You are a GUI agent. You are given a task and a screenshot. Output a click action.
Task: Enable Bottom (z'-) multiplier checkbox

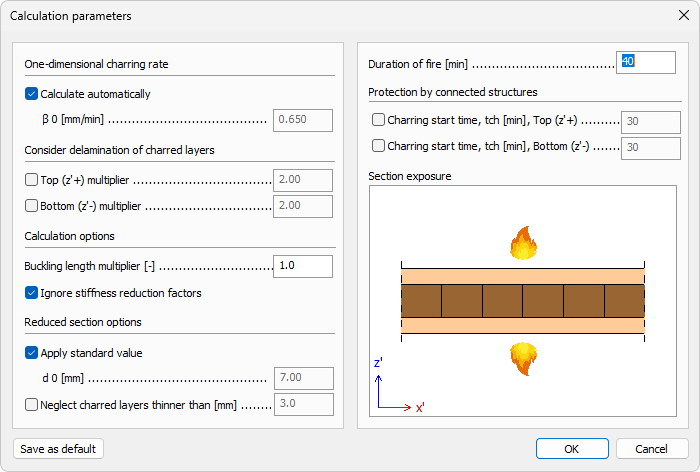point(31,205)
